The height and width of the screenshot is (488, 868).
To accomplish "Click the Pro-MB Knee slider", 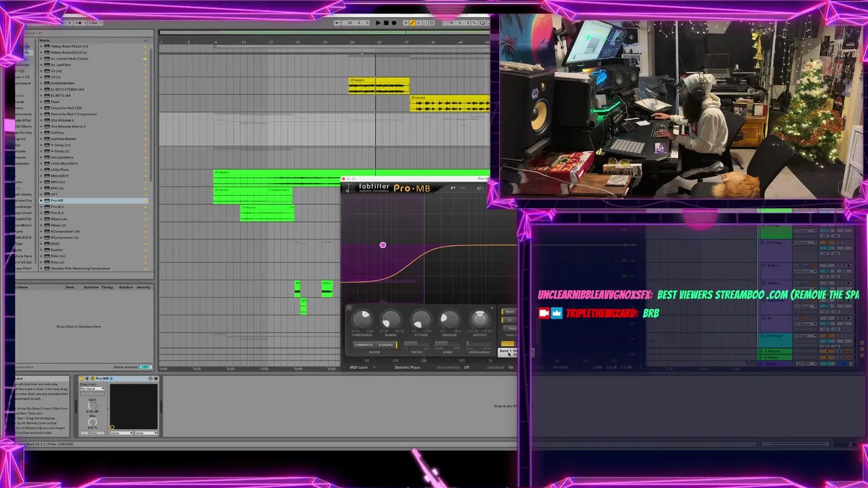I will 448,345.
